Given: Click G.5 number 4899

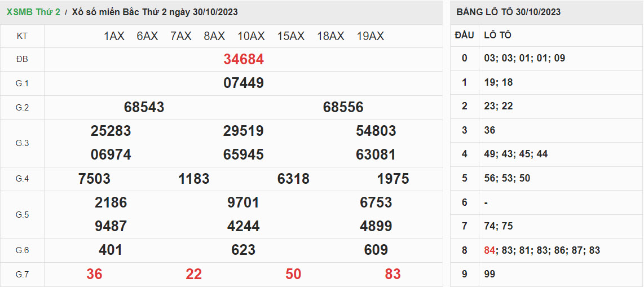Looking at the screenshot, I should point(376,226).
